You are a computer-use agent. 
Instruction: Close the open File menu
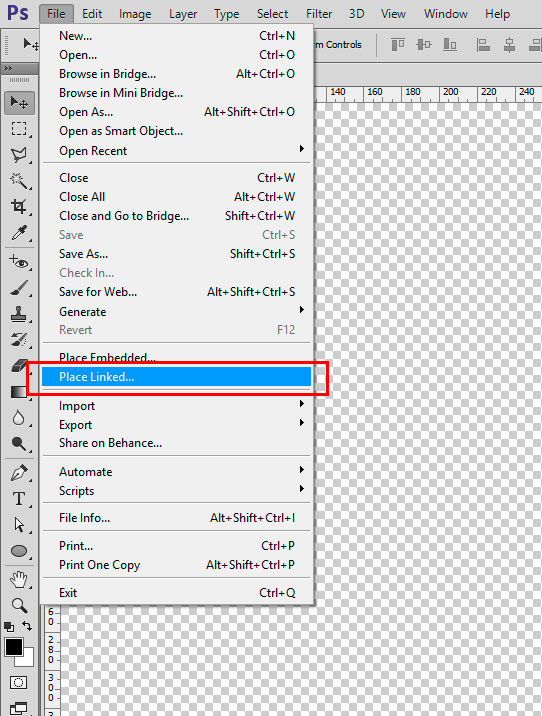pos(56,14)
